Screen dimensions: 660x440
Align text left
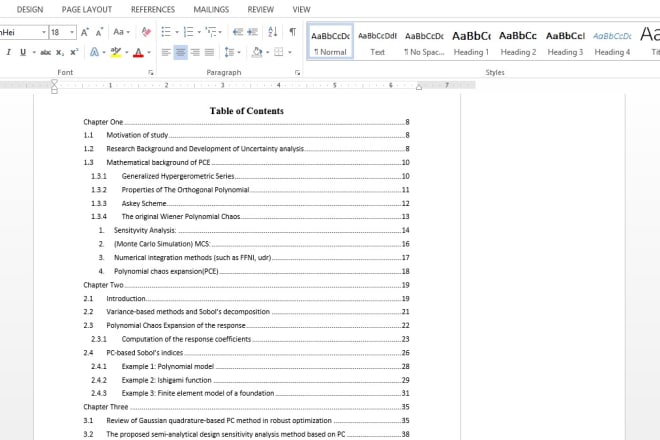166,52
